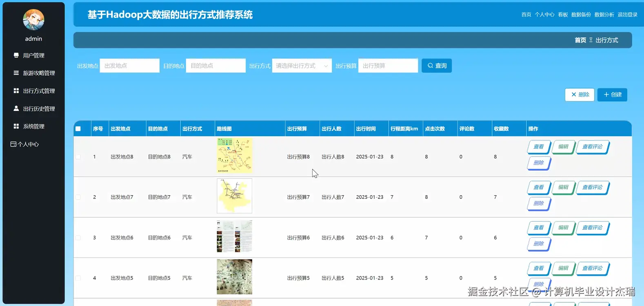Click 查看评论 for 出发地点5 row
Image resolution: width=644 pixels, height=306 pixels.
coord(593,268)
